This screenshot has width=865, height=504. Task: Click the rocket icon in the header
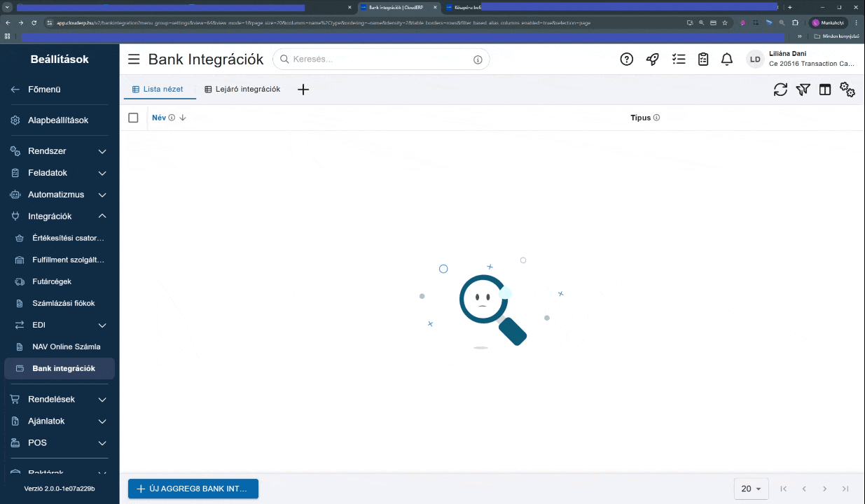(652, 59)
